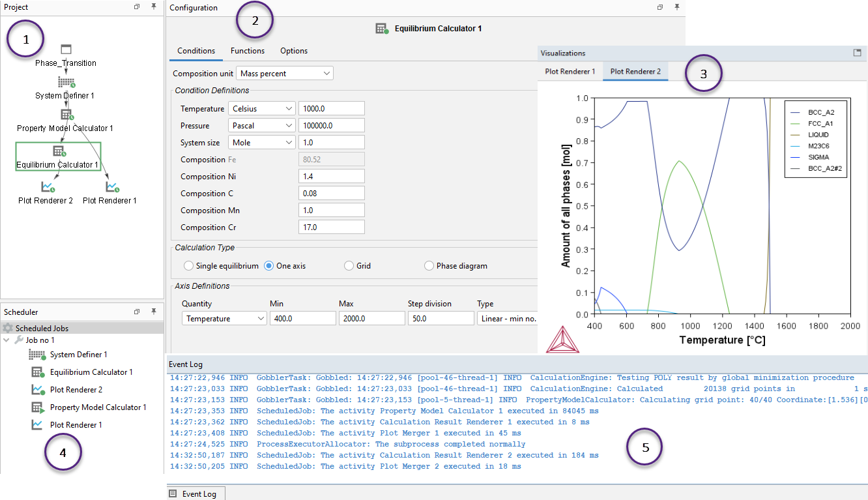Click 'Property Model Calculator 1 executed in 84045 ms' log line
868x500 pixels.
click(384, 411)
